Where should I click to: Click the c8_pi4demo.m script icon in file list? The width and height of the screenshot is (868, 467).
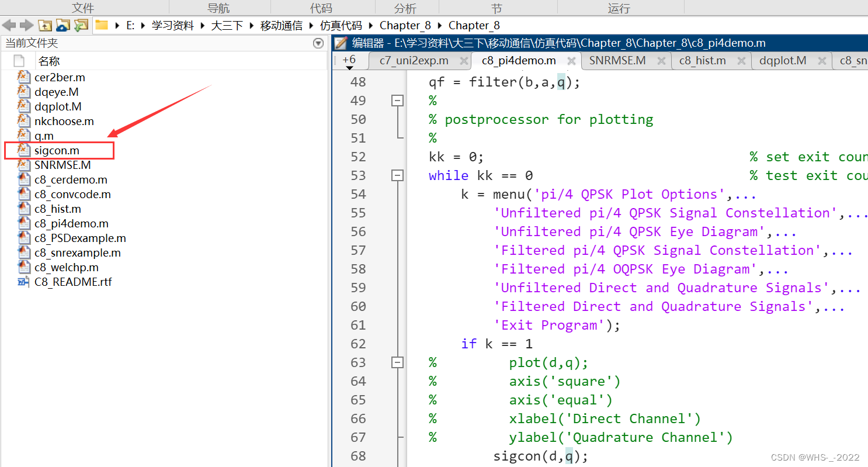24,223
